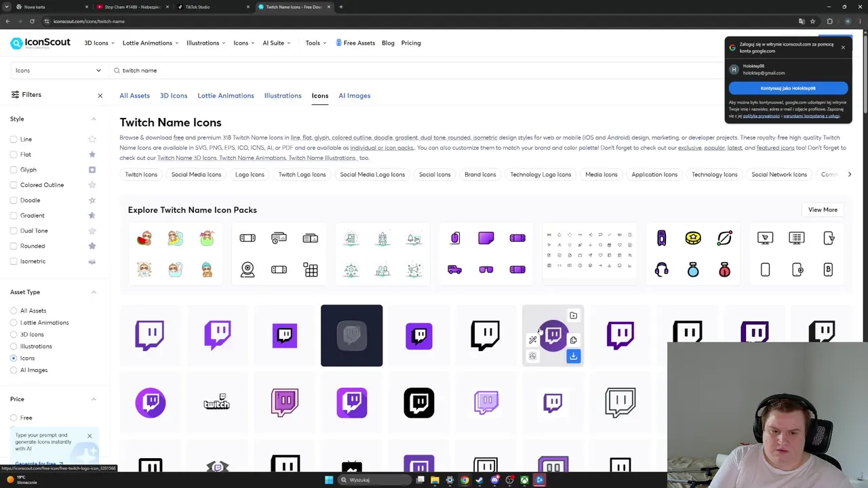Viewport: 868px width, 488px height.
Task: Bookmark this page with the star icon
Action: point(812,21)
